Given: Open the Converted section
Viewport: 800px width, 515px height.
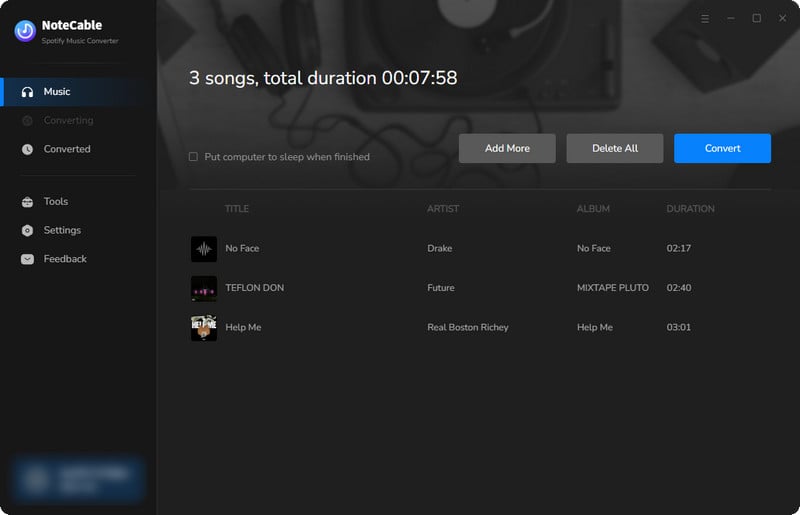Looking at the screenshot, I should tap(79, 149).
